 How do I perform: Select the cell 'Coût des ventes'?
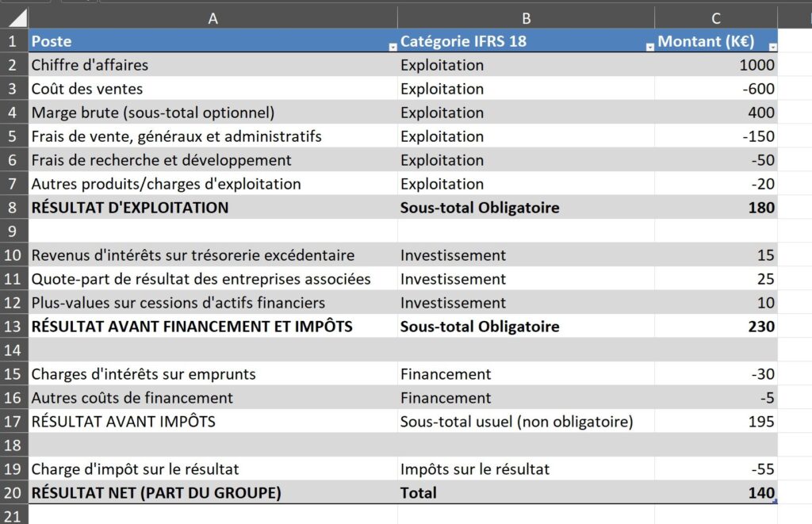[213, 89]
